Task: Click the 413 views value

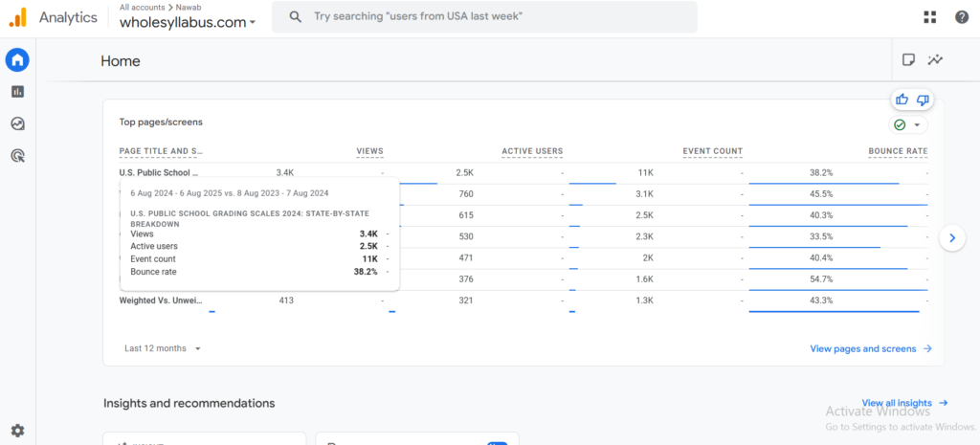Action: click(286, 300)
